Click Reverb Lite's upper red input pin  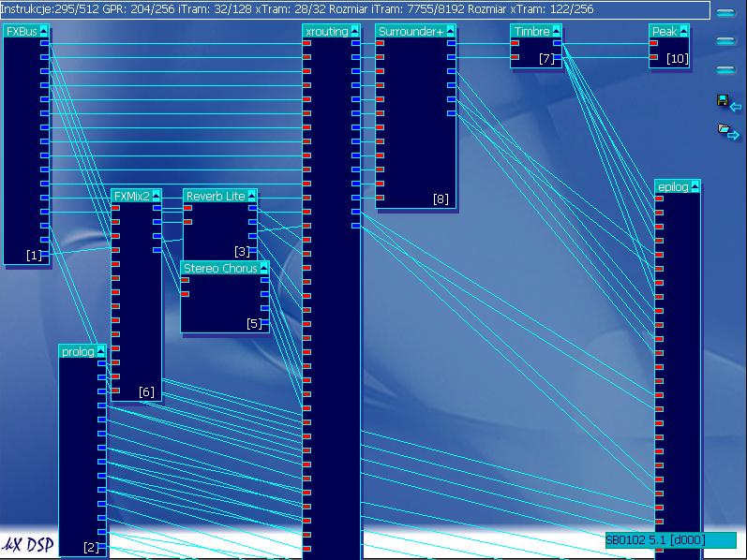(187, 208)
